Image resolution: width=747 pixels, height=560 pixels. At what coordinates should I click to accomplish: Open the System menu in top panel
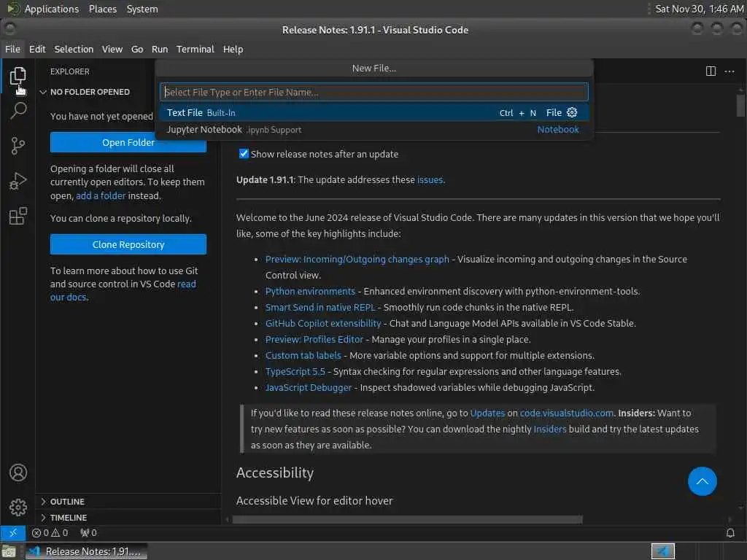142,9
